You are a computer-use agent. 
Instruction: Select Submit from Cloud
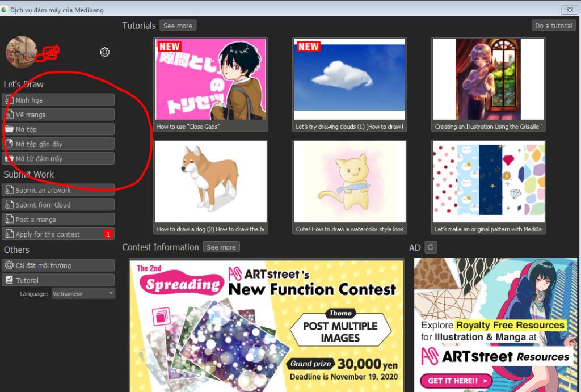point(58,205)
